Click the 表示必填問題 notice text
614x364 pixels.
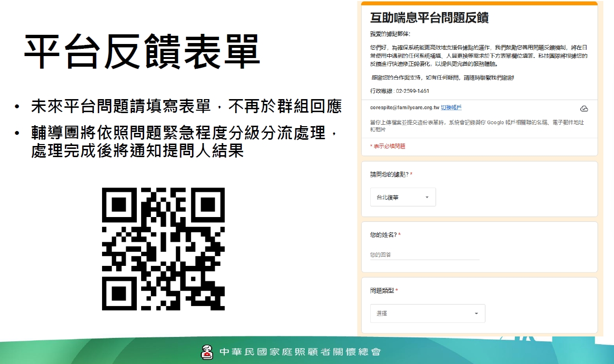click(x=388, y=146)
